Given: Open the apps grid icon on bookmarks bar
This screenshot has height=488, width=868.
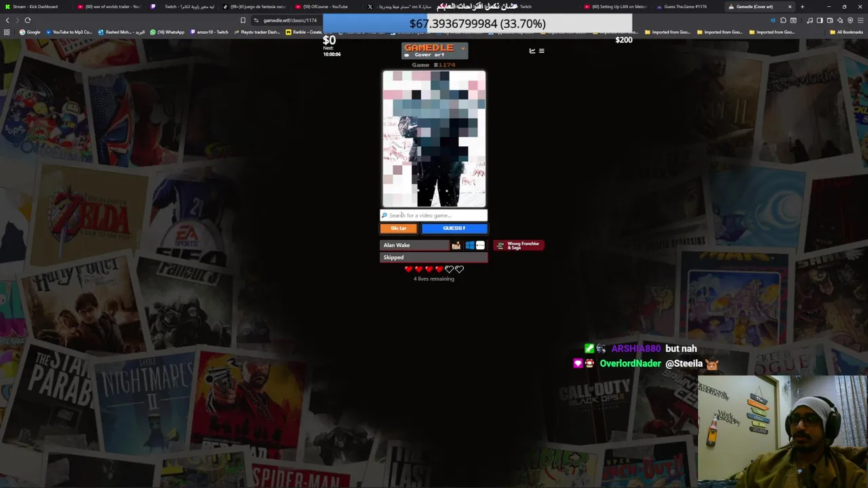Looking at the screenshot, I should coord(7,32).
